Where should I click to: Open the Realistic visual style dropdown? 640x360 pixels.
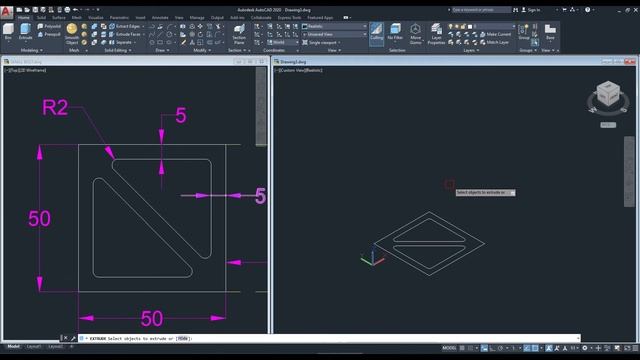pos(334,26)
